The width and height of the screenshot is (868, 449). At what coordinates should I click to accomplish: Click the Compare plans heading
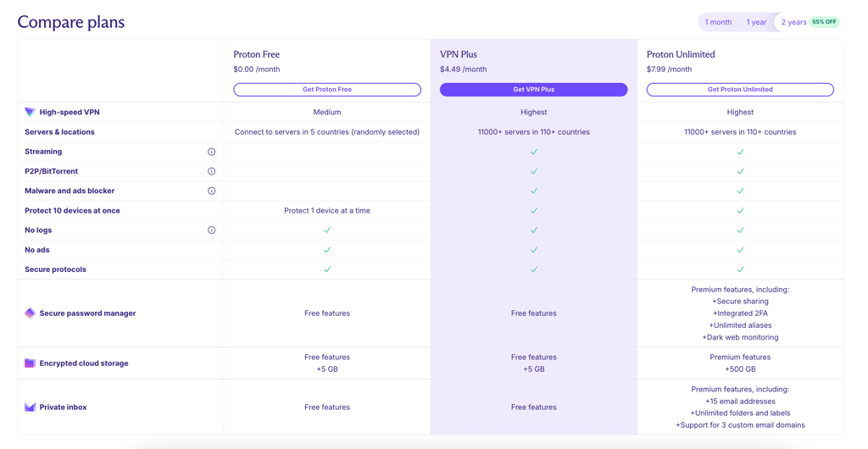pos(71,22)
